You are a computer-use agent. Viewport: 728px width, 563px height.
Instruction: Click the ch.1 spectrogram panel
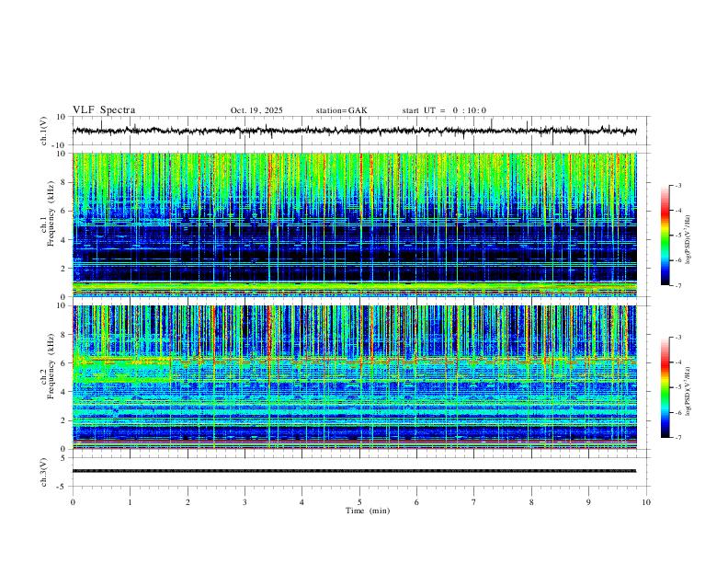[354, 224]
